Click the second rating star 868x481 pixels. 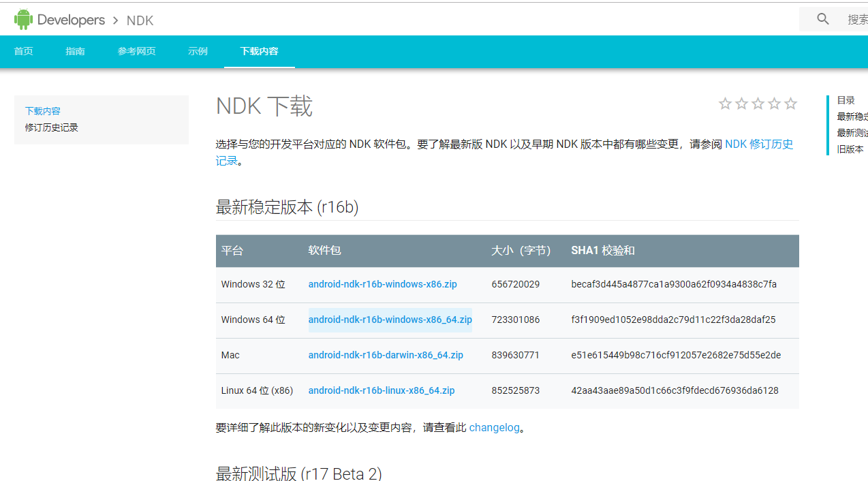(x=741, y=104)
